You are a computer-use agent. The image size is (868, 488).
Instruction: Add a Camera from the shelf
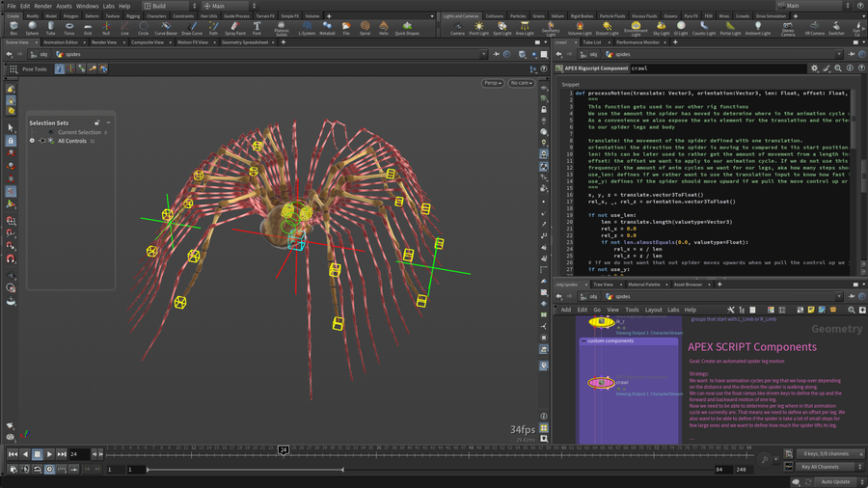point(457,28)
